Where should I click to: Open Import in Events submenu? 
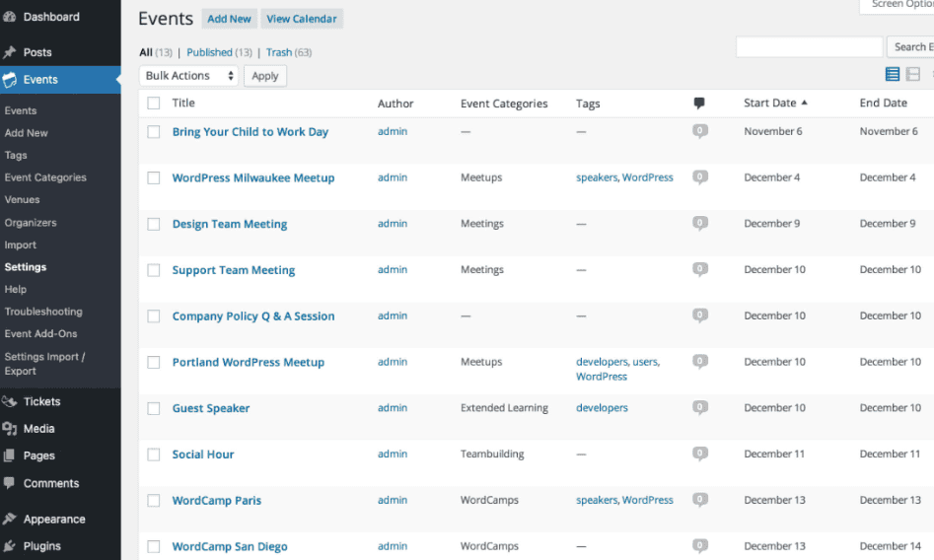[21, 245]
